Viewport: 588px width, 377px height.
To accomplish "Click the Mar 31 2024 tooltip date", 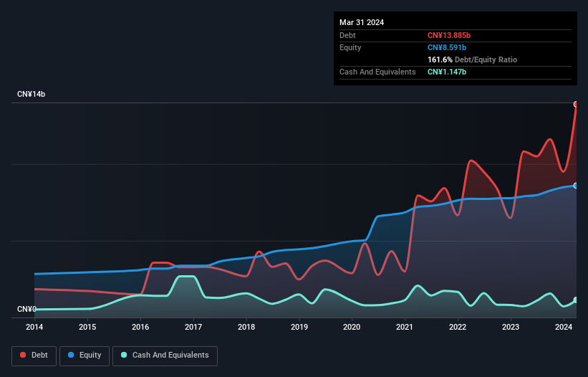I will pos(362,22).
